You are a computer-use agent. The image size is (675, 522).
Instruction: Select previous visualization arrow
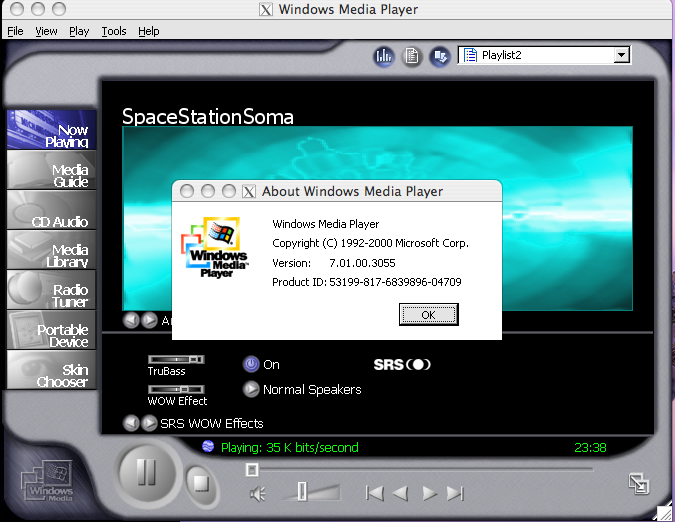(x=131, y=320)
